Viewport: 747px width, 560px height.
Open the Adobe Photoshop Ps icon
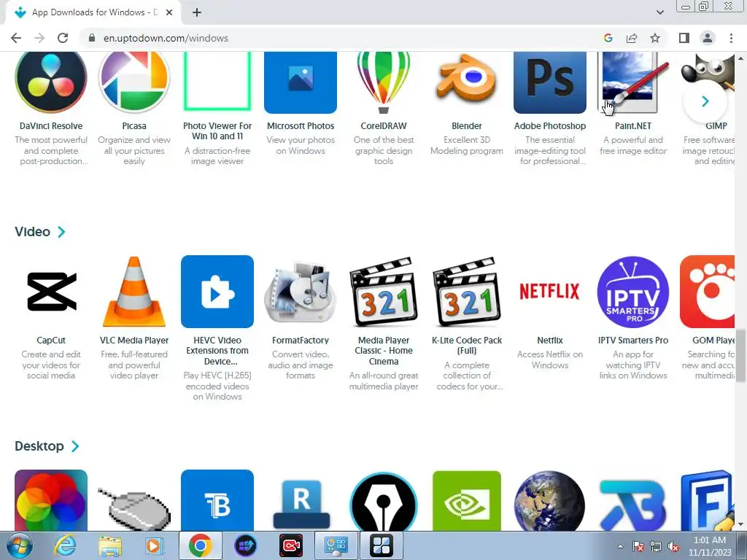[x=550, y=82]
